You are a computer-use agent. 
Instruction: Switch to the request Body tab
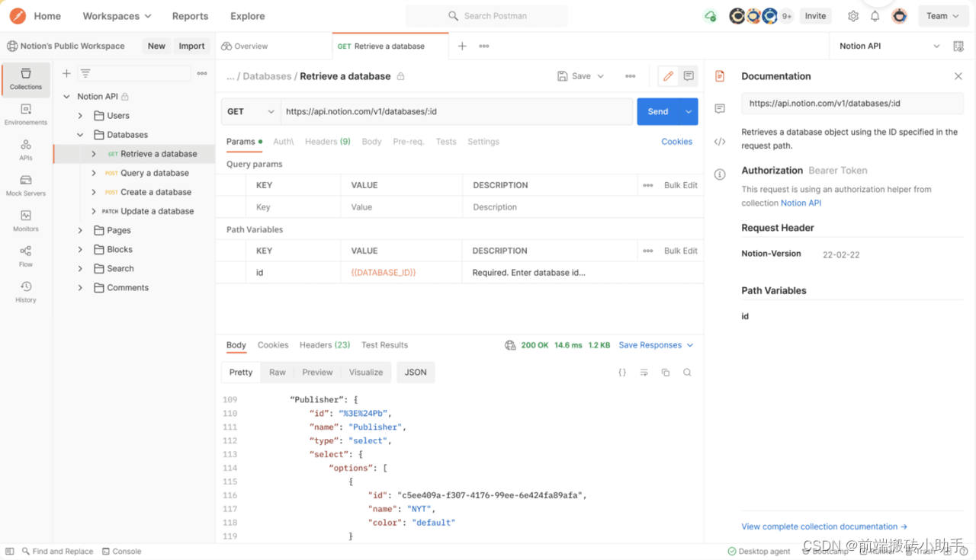pyautogui.click(x=371, y=142)
